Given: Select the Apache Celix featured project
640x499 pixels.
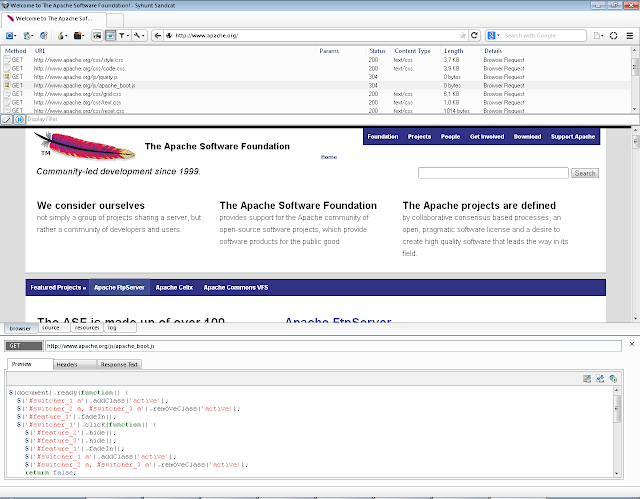Looking at the screenshot, I should pos(174,288).
